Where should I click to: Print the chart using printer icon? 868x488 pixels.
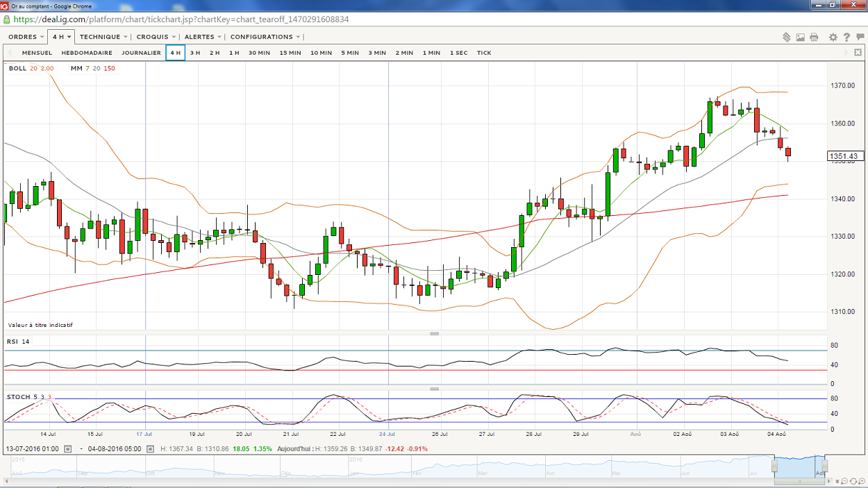pos(814,37)
